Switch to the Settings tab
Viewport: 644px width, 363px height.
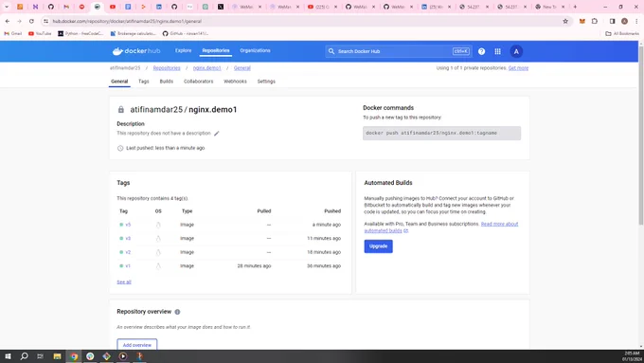[266, 82]
